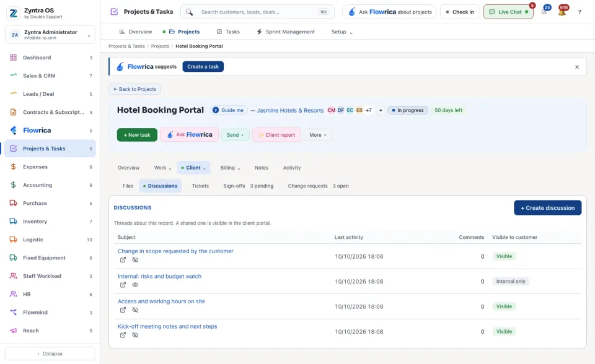
Task: Click the search magnifier icon
Action: tap(190, 12)
